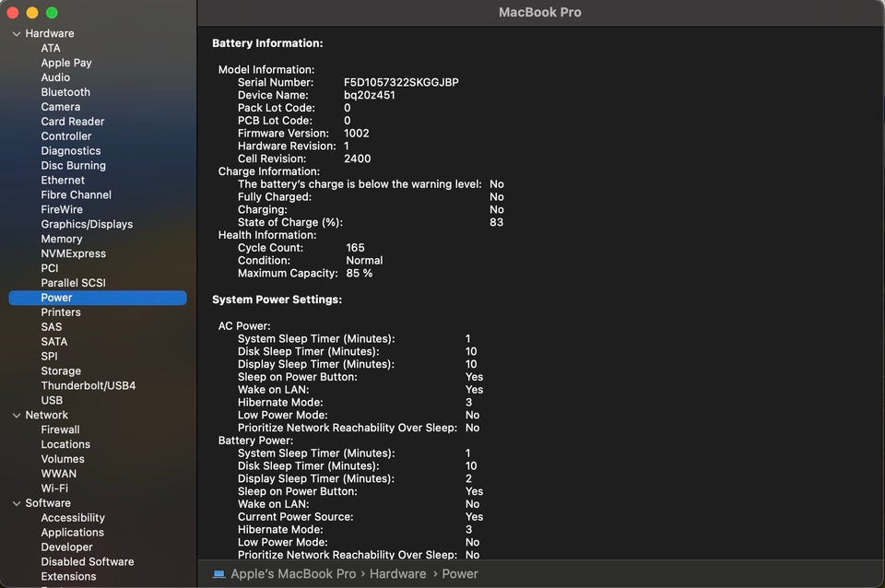
Task: Collapse the Software section chevron
Action: tap(16, 503)
